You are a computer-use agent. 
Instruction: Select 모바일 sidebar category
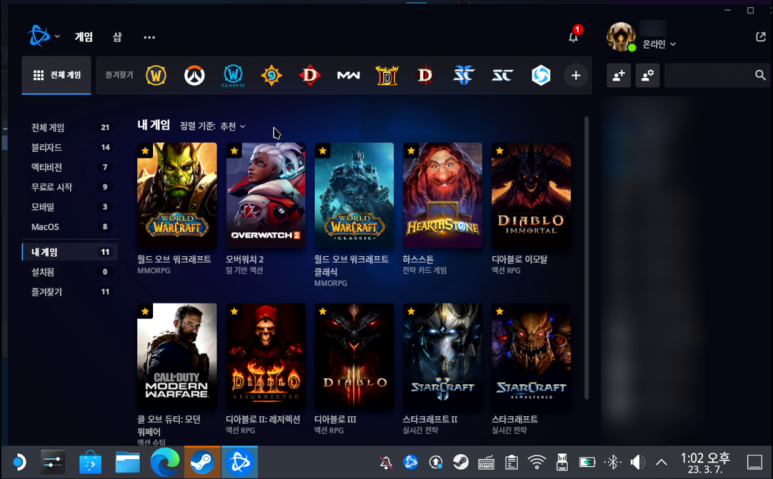pos(70,206)
